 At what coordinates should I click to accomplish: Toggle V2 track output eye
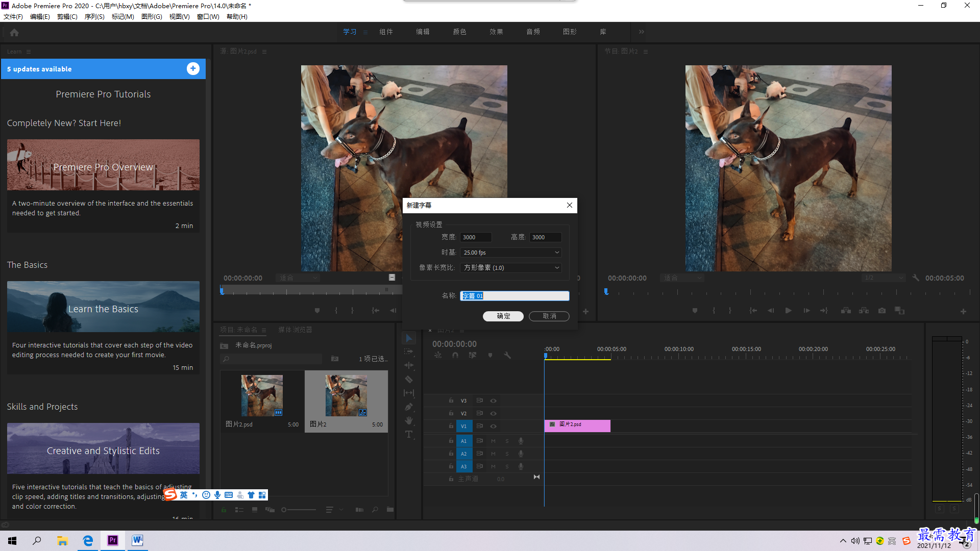493,413
